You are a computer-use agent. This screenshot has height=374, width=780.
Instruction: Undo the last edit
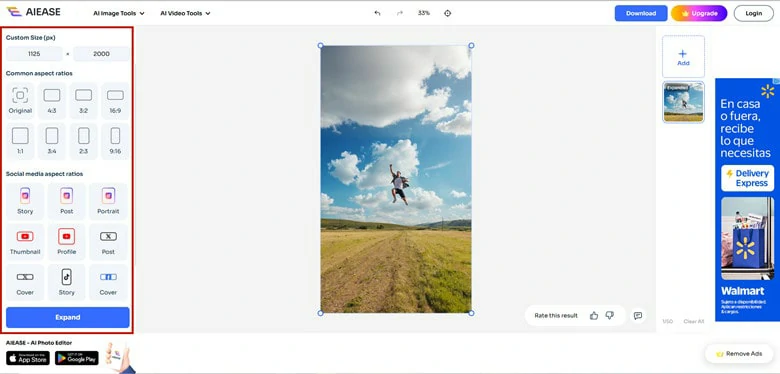tap(377, 13)
